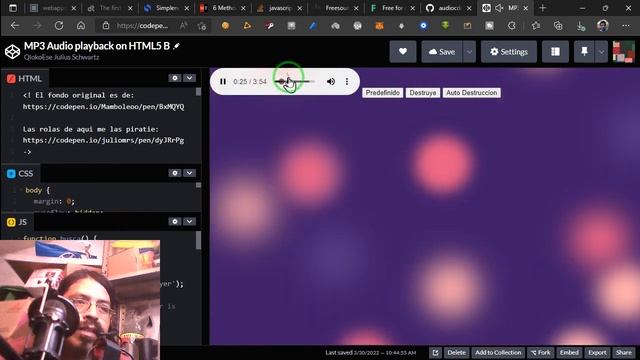Switch to the 'Free for' browser tab

tap(393, 8)
